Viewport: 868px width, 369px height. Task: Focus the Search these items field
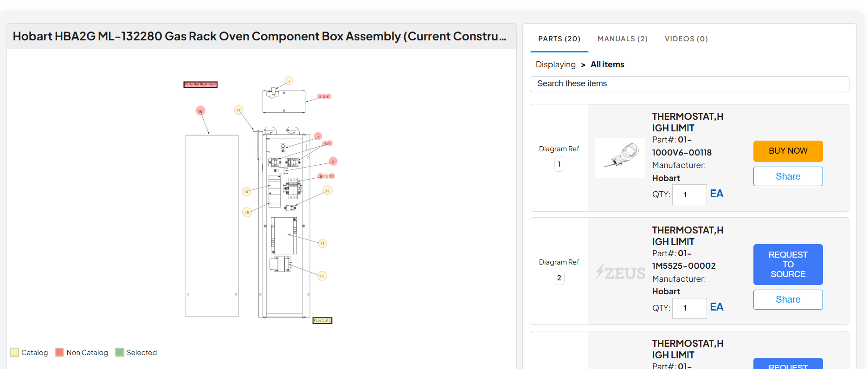(x=689, y=84)
